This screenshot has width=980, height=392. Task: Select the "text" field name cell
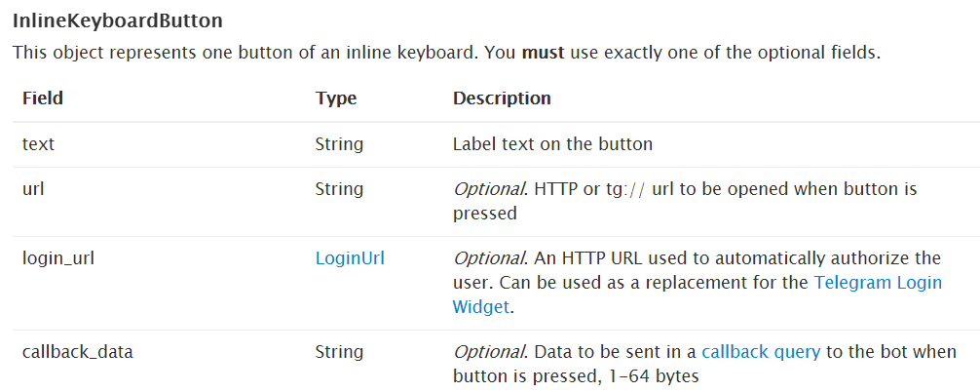[39, 144]
